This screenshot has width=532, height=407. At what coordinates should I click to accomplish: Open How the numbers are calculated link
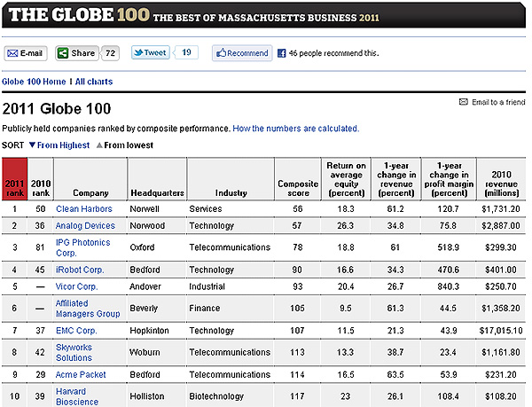pos(296,129)
